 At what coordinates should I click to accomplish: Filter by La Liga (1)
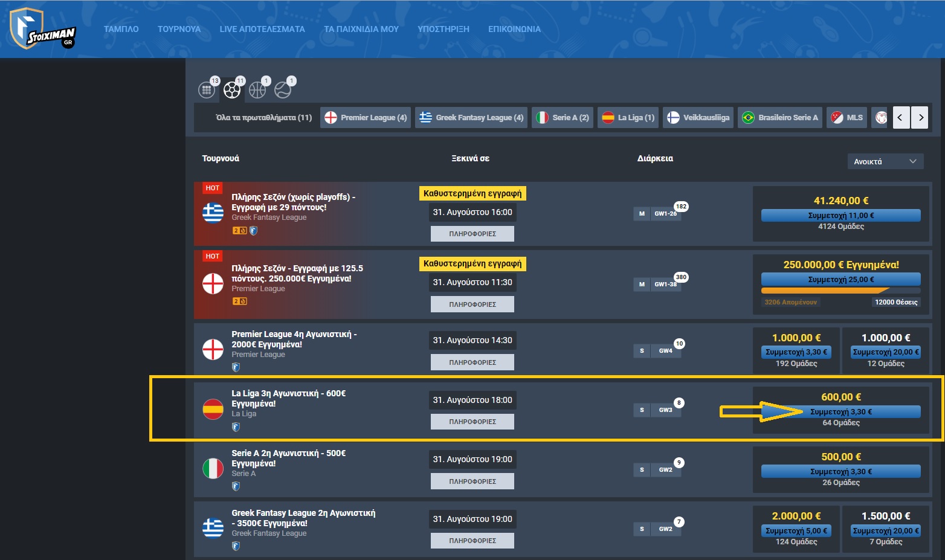coord(628,118)
